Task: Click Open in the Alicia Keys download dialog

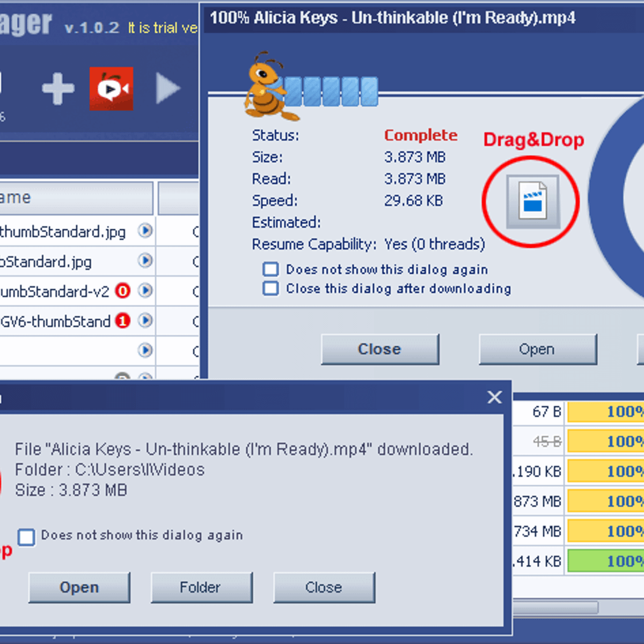Action: (538, 349)
